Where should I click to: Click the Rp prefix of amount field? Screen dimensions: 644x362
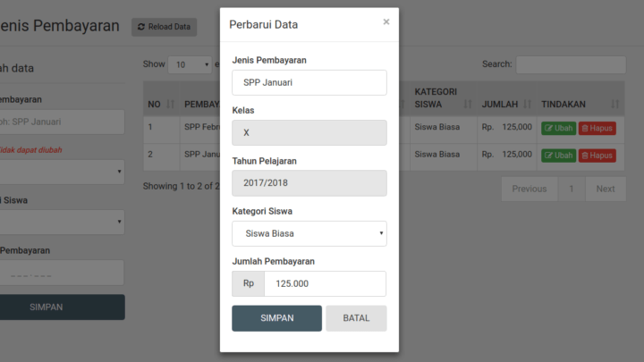[249, 283]
